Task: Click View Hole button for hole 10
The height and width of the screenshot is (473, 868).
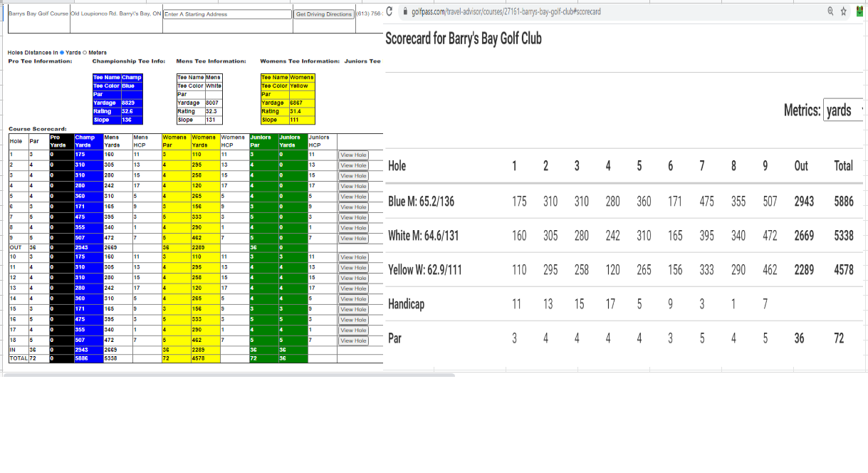Action: click(353, 257)
